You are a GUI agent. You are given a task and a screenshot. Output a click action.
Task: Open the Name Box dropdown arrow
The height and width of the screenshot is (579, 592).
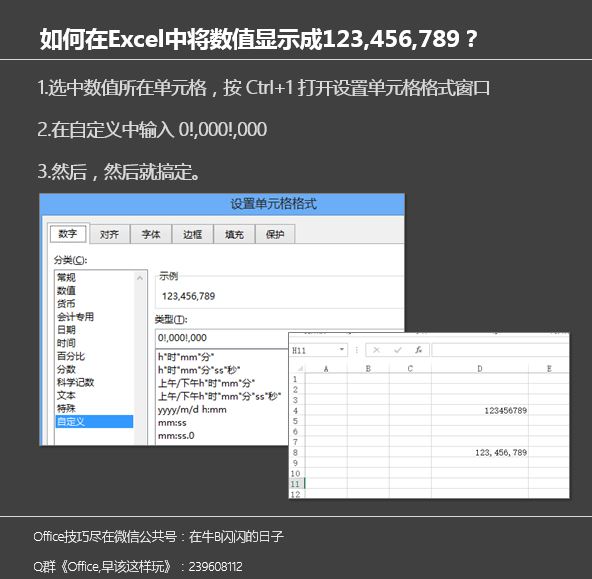[342, 350]
